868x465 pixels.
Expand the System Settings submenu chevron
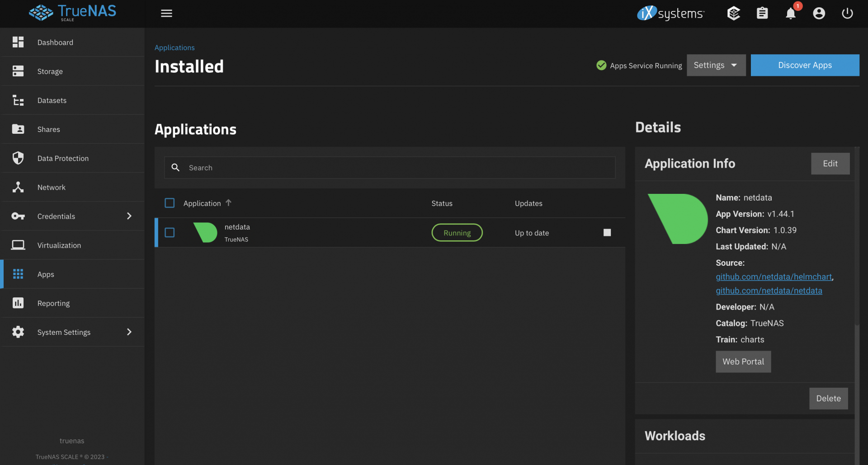coord(129,332)
